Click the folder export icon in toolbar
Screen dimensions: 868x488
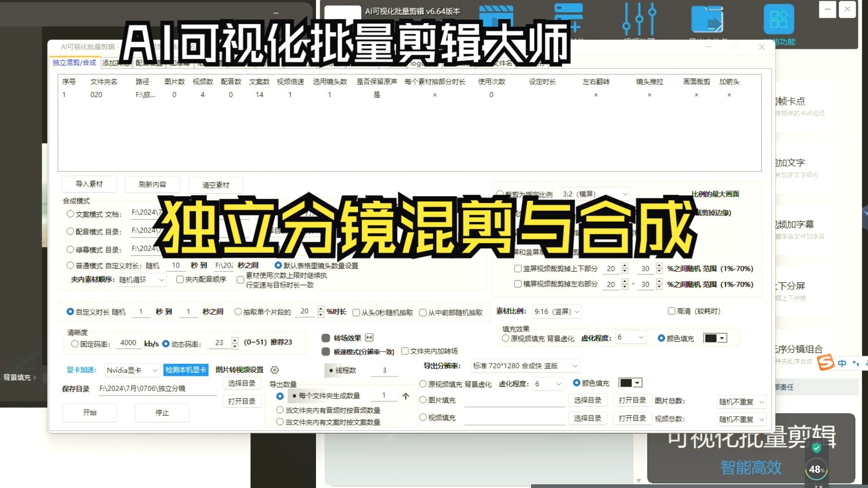pos(707,19)
